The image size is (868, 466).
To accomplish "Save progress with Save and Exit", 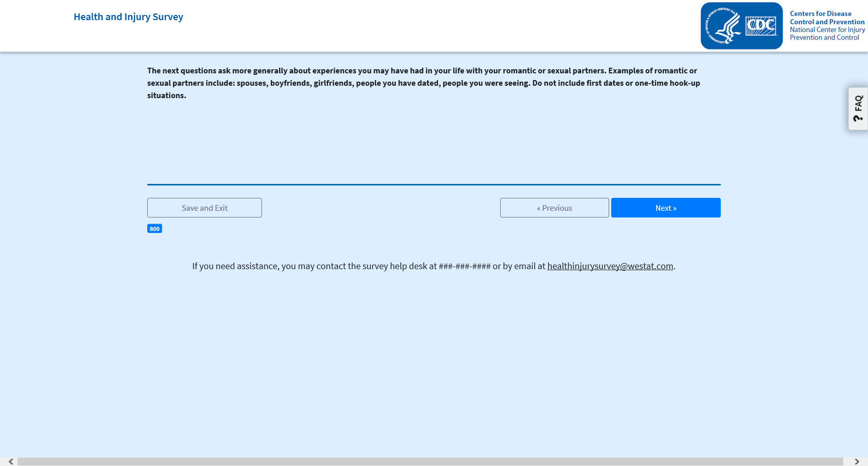I will point(205,208).
